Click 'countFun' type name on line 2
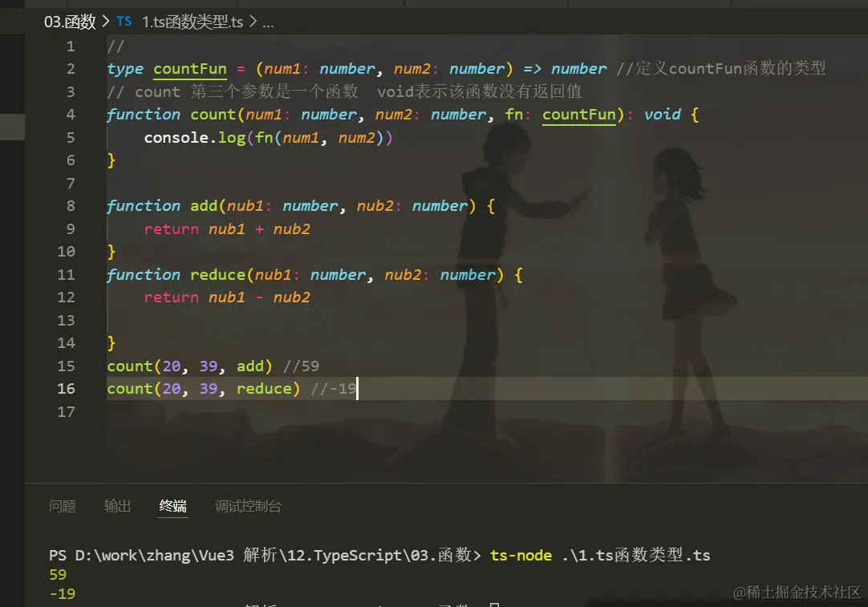The width and height of the screenshot is (868, 607). point(190,69)
